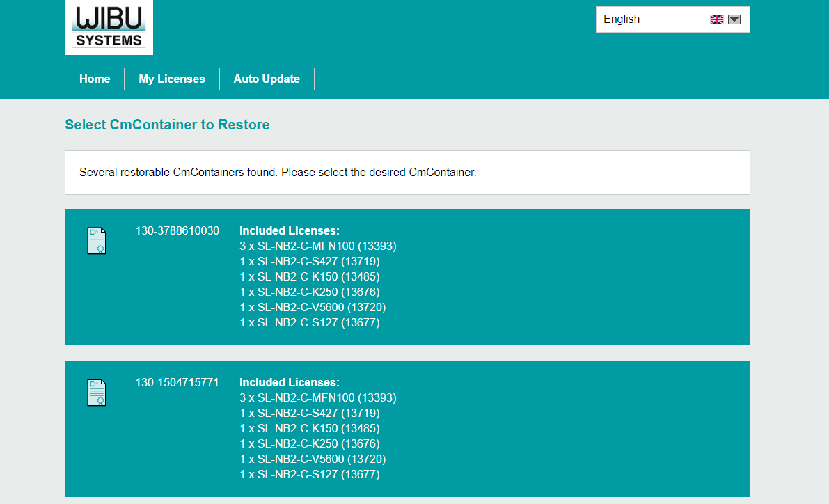Open the language selection dropdown arrow

(x=734, y=19)
